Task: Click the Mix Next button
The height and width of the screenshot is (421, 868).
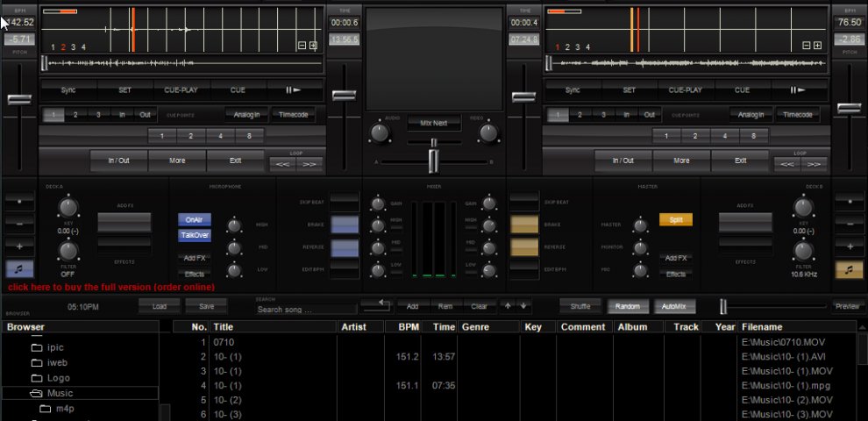Action: coord(433,123)
